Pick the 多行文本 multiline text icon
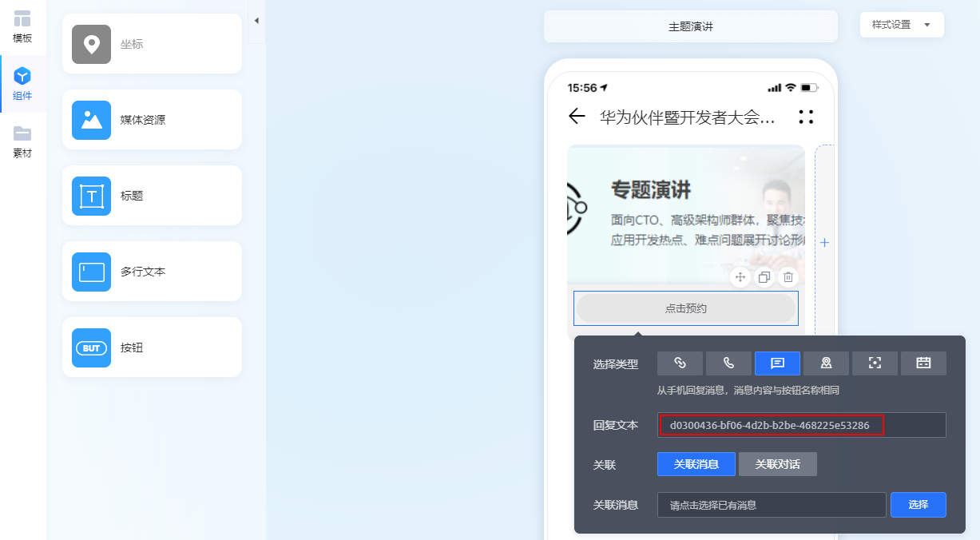 pyautogui.click(x=91, y=272)
